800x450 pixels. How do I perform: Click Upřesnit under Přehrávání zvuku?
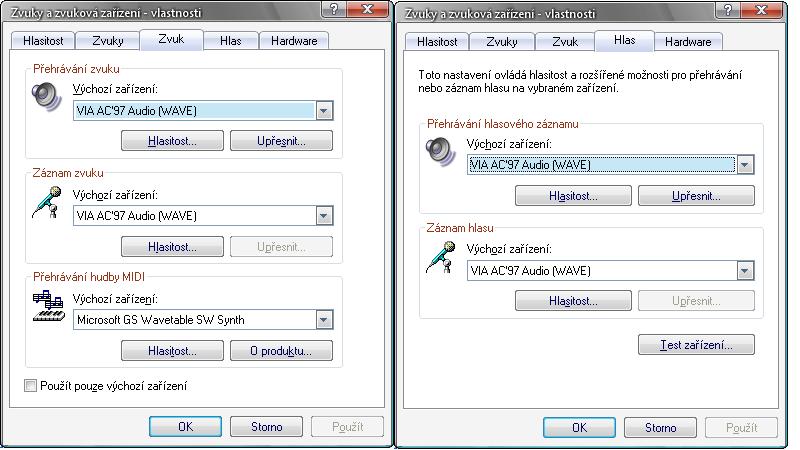pyautogui.click(x=281, y=141)
